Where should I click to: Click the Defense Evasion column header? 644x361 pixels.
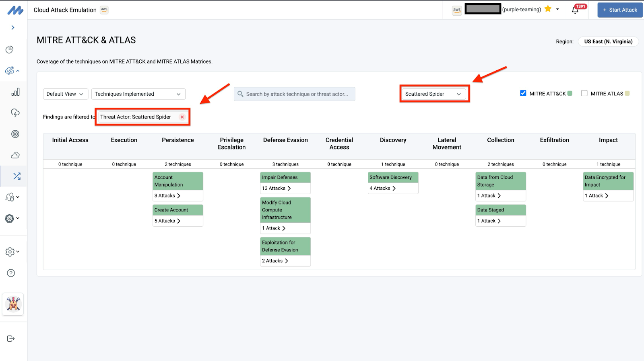(x=285, y=140)
